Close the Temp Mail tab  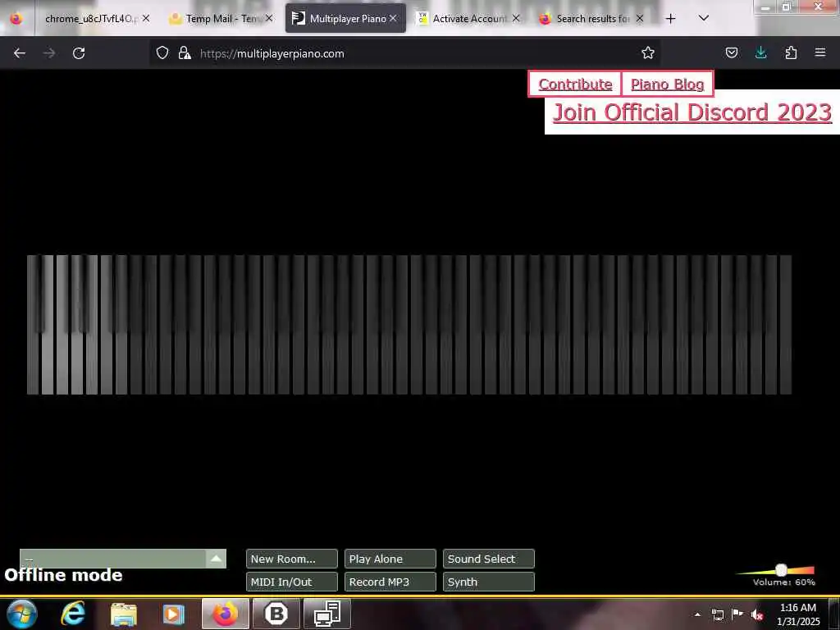tap(269, 18)
